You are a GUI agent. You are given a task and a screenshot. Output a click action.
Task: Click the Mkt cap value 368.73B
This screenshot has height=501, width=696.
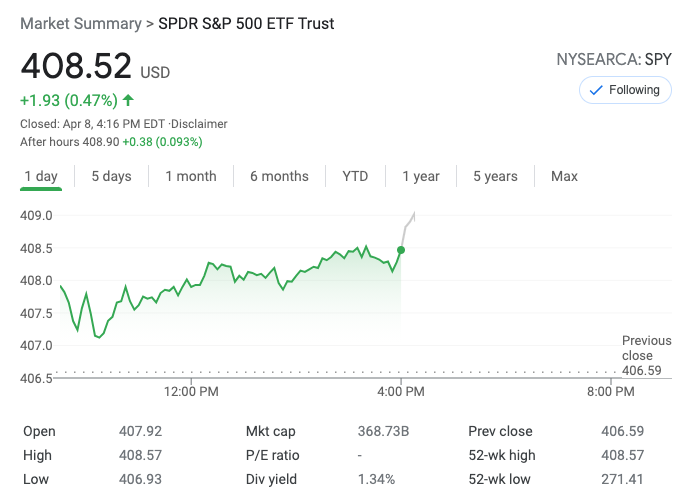(x=384, y=432)
